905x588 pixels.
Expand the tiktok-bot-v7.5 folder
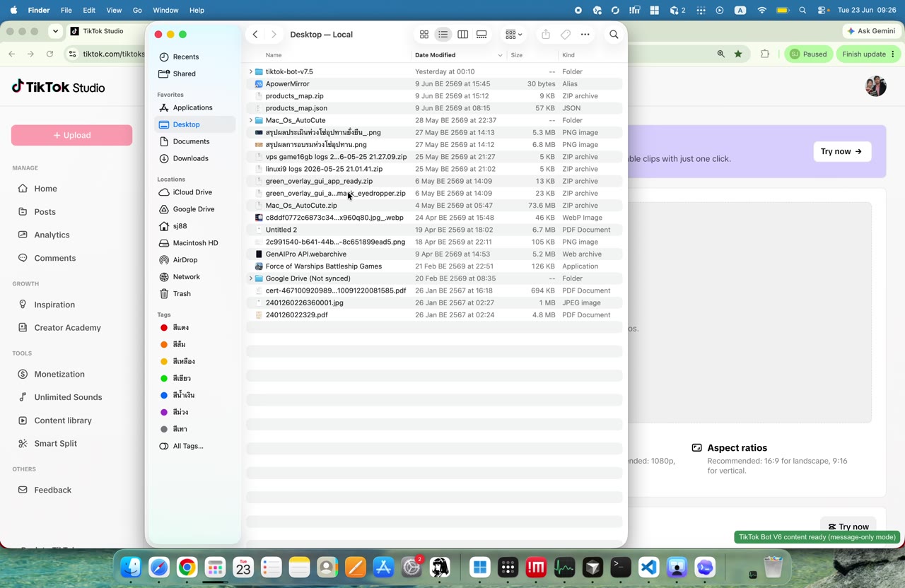click(x=250, y=71)
